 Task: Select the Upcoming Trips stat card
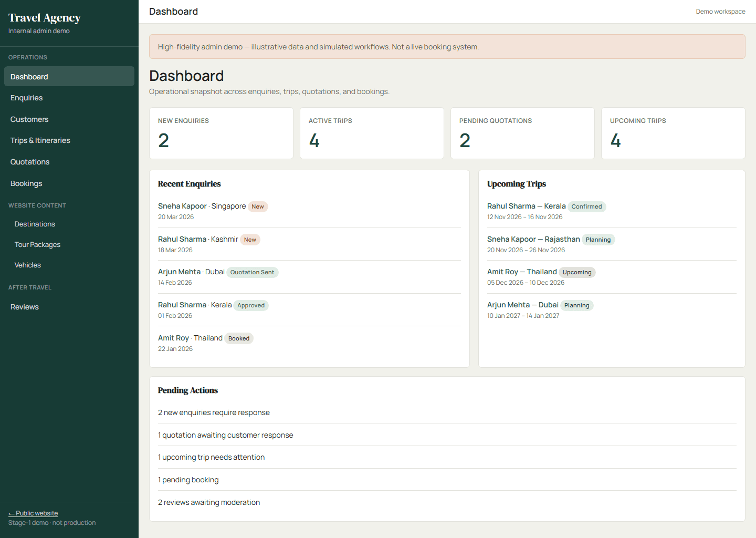click(673, 133)
